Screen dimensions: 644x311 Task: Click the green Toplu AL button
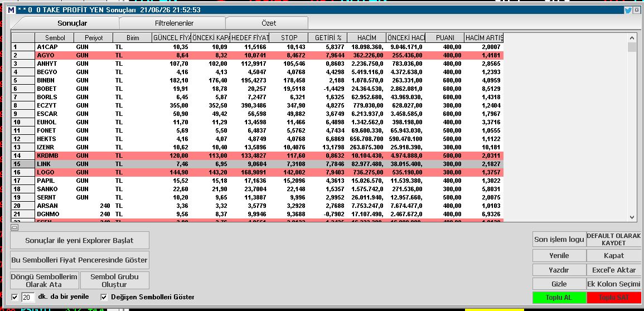pyautogui.click(x=559, y=298)
